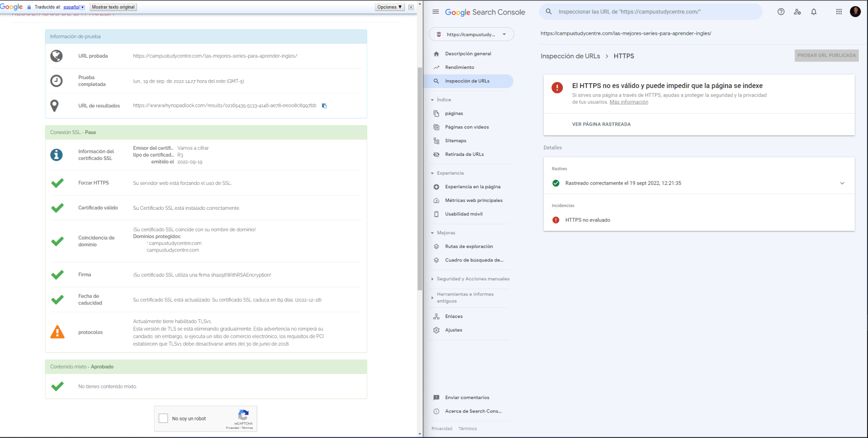This screenshot has width=868, height=438.
Task: Click the Páginas con vídeos icon
Action: [436, 127]
